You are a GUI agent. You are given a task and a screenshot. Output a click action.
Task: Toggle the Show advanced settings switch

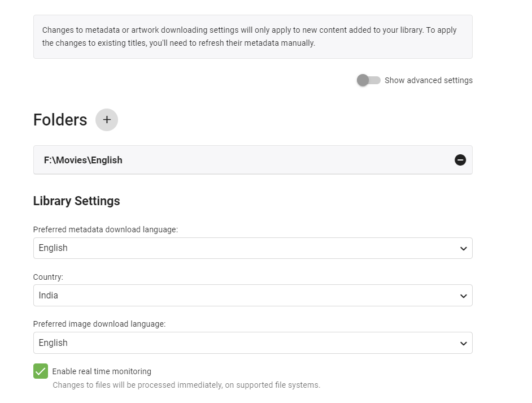[368, 80]
